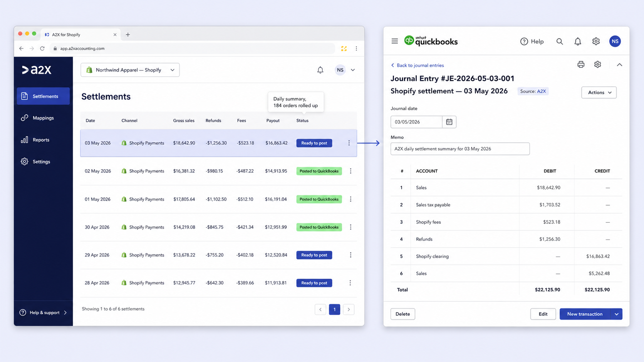Click the Shopify fees account row

pos(506,222)
